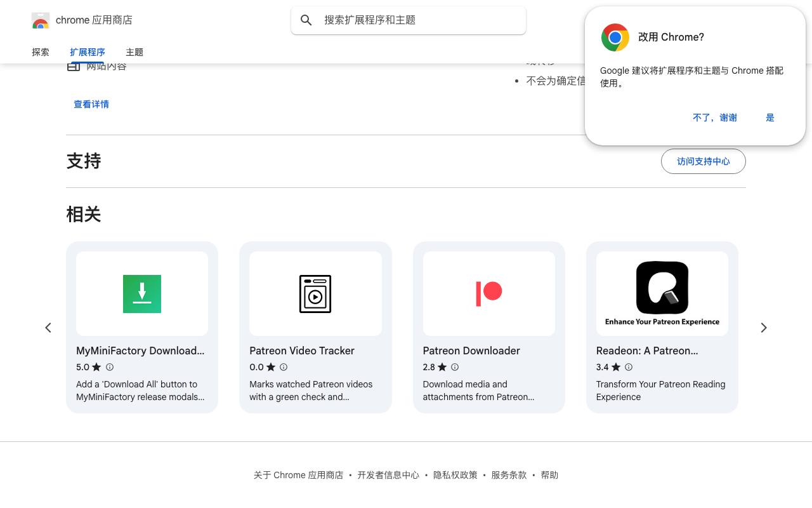Open 服务条款 footer link
The image size is (812, 508).
click(x=509, y=475)
